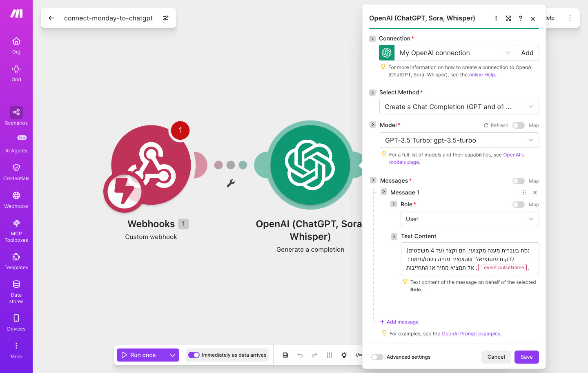Follow the online Help link

click(482, 75)
